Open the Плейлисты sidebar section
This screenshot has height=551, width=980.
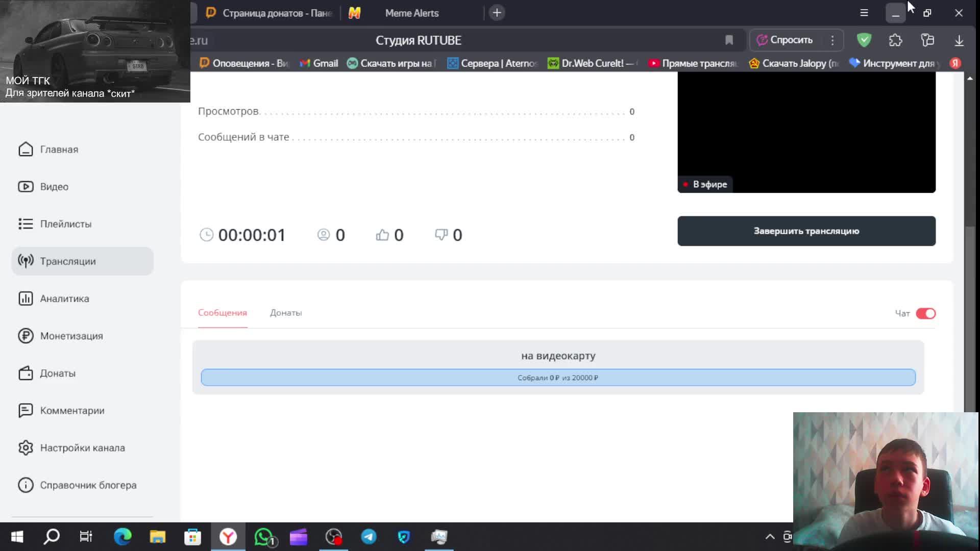pyautogui.click(x=65, y=224)
